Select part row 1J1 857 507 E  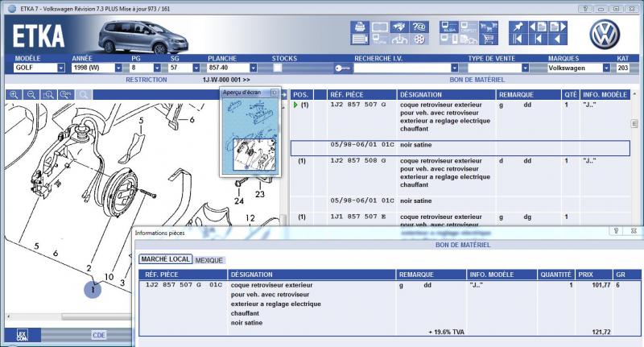[460, 220]
